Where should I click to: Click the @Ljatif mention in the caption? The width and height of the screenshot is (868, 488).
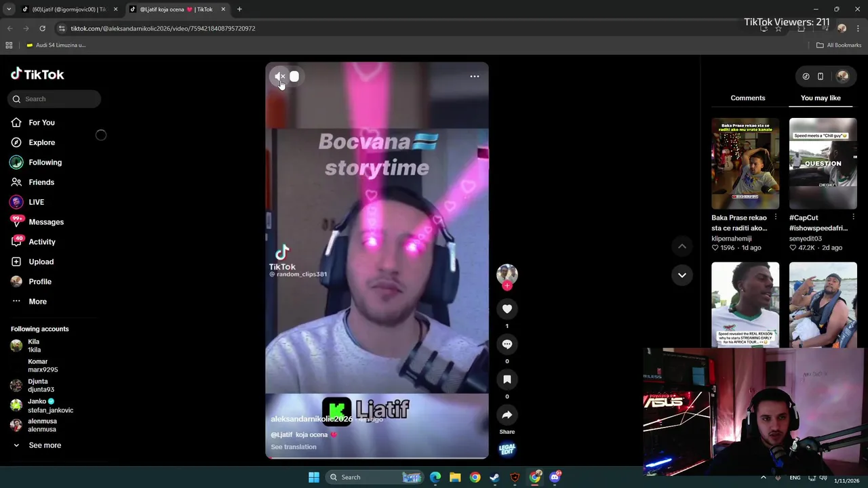pos(281,434)
